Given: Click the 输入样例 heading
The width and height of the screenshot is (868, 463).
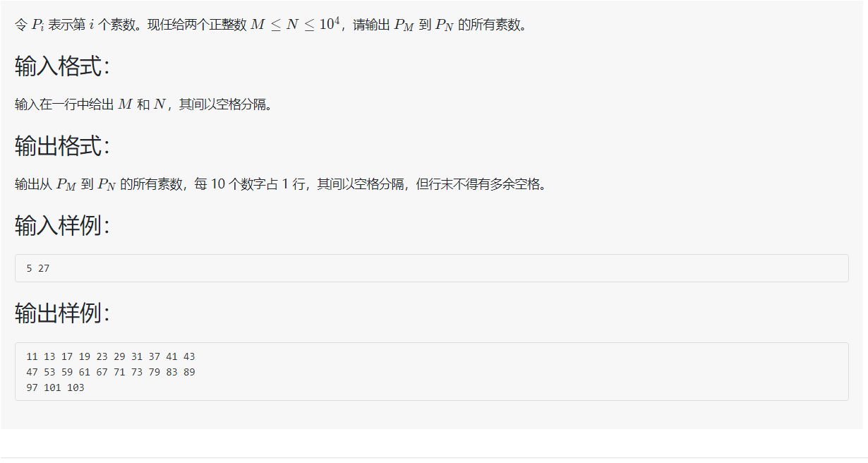Looking at the screenshot, I should click(x=63, y=227).
